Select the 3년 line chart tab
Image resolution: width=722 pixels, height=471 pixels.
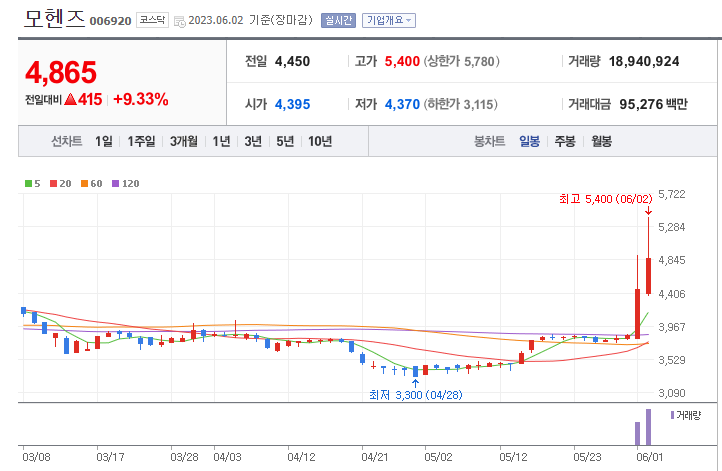pyautogui.click(x=253, y=141)
